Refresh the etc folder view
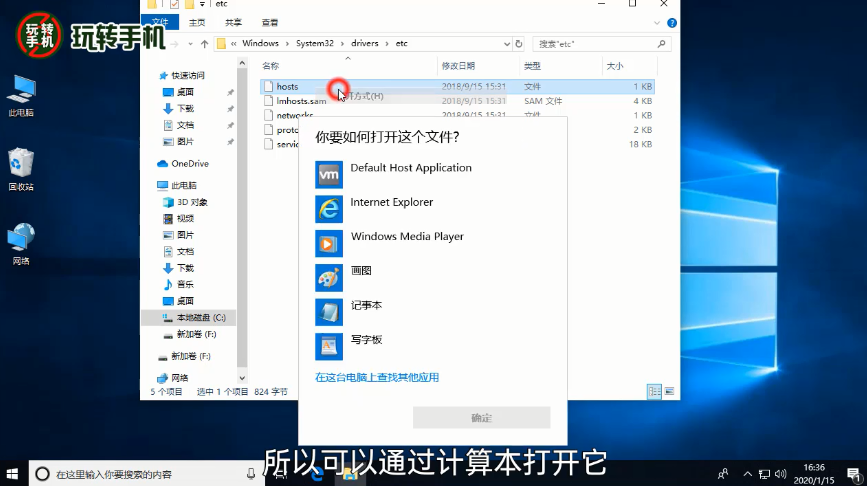The image size is (867, 486). 519,44
